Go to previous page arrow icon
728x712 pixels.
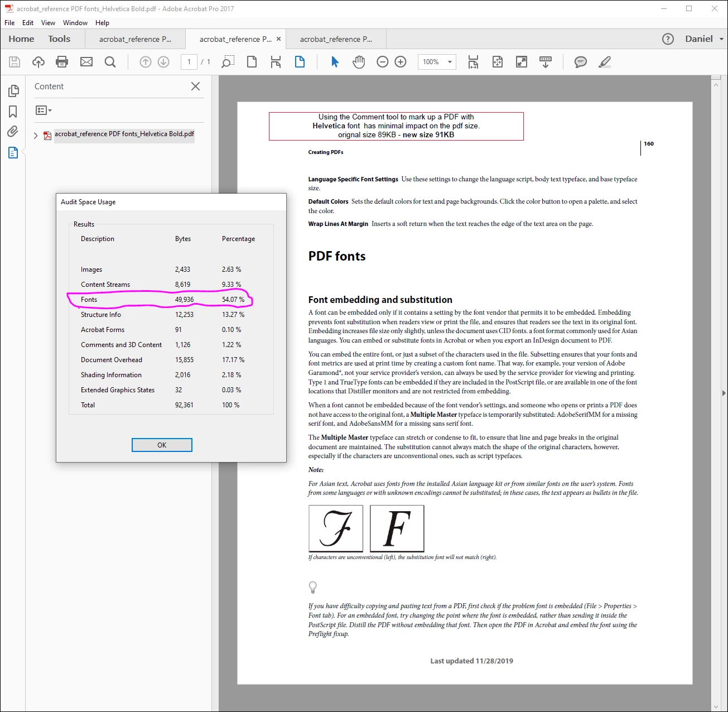click(x=146, y=62)
